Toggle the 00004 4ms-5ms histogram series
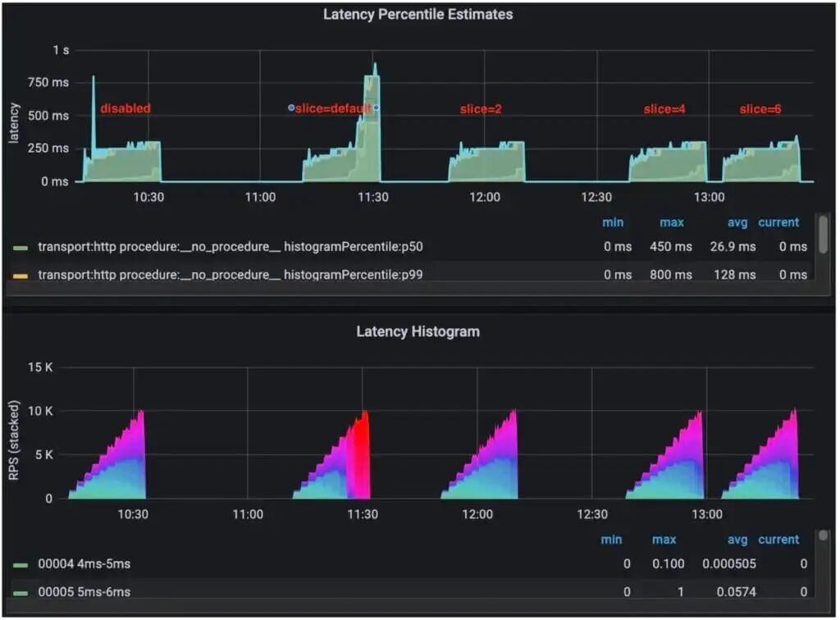840x620 pixels. pos(84,564)
